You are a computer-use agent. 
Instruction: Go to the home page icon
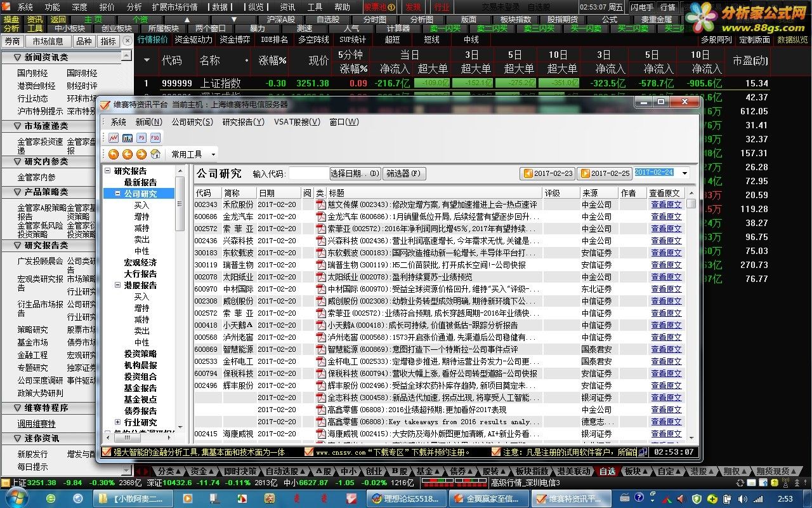click(x=155, y=154)
